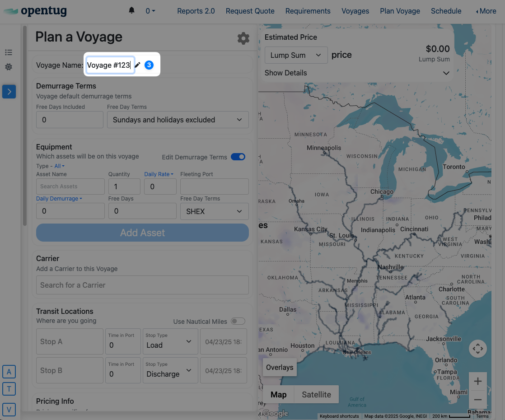Open voyage settings gear icon
505x420 pixels.
coord(243,38)
